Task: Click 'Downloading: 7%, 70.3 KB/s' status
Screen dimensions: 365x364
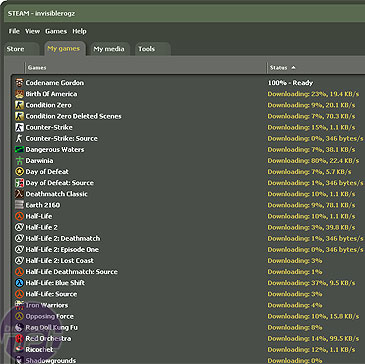Action: 311,116
